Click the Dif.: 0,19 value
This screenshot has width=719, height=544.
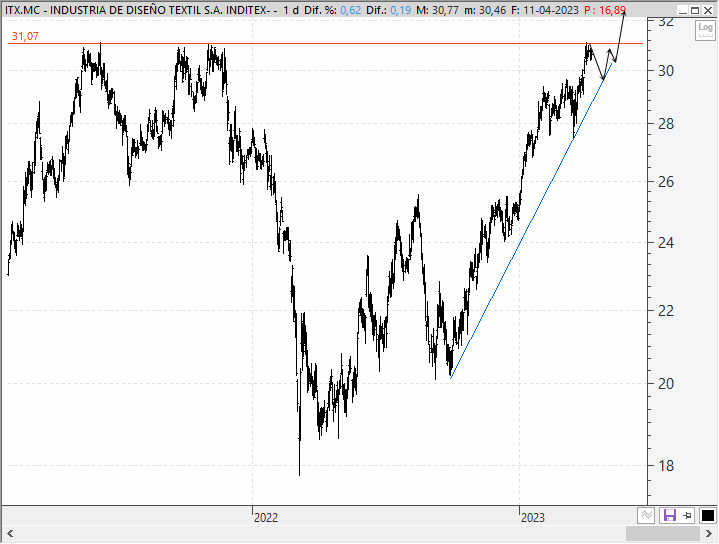tap(389, 10)
